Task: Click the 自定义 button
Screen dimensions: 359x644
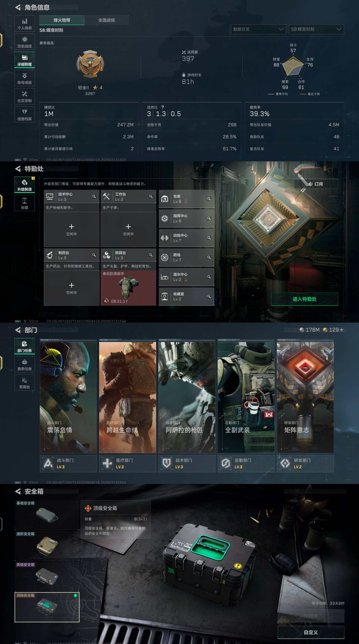Action: pyautogui.click(x=311, y=633)
